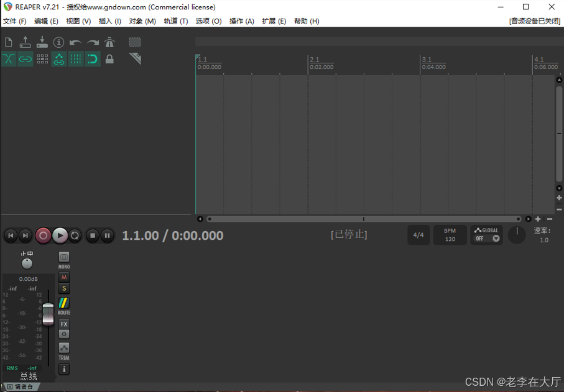Start recording with the red record button
Image resolution: width=564 pixels, height=392 pixels.
(43, 235)
